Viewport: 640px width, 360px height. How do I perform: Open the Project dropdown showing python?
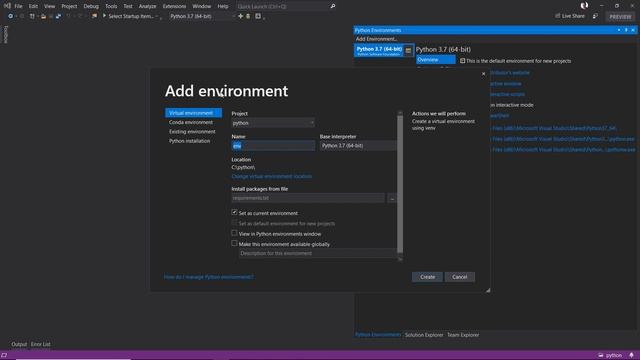click(273, 123)
